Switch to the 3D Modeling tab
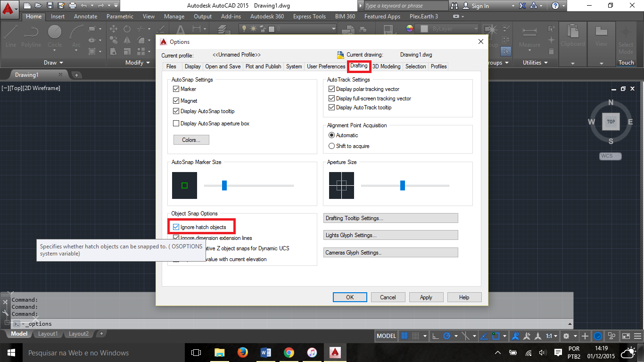 click(387, 66)
